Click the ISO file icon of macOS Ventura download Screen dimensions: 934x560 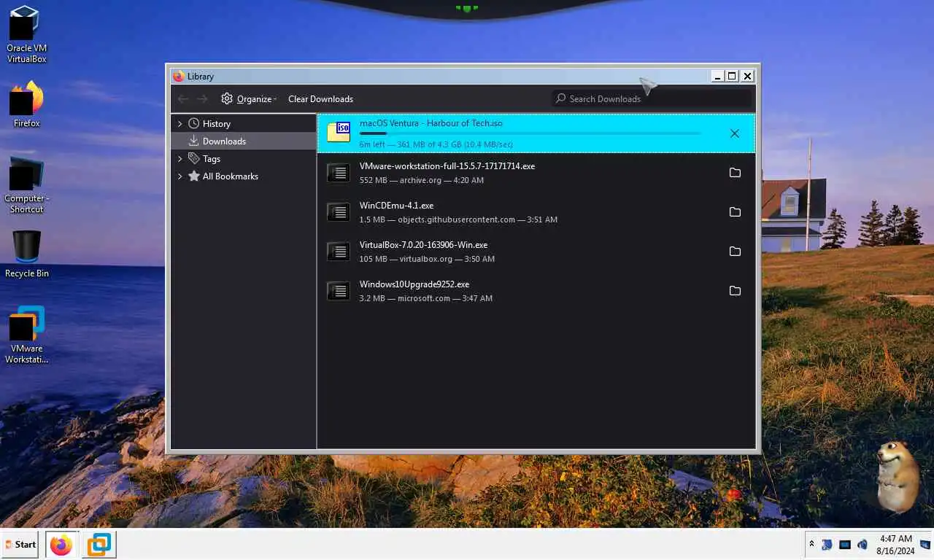(339, 132)
